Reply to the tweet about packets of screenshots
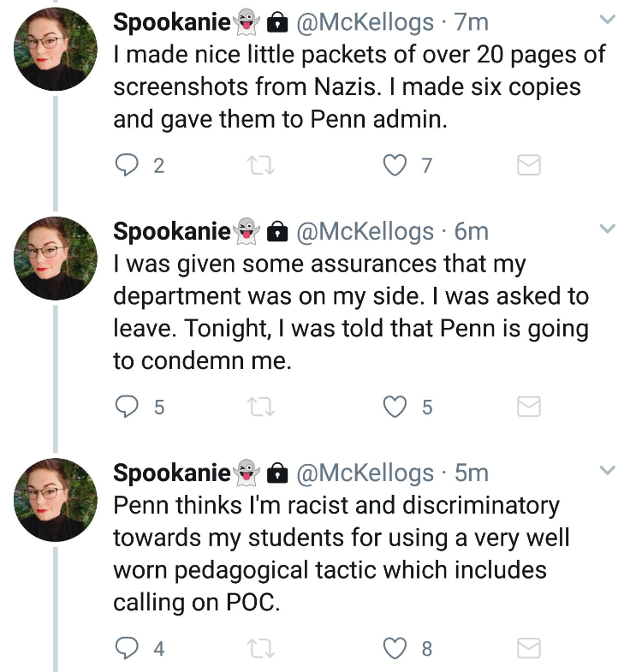630x672 pixels. click(127, 165)
